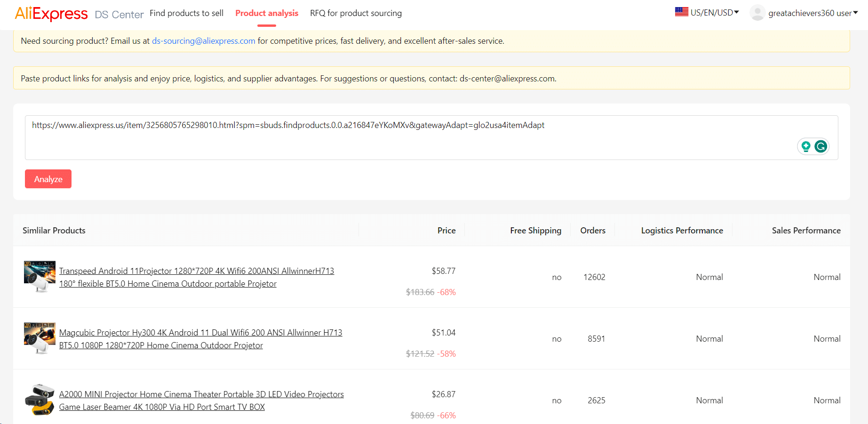The width and height of the screenshot is (868, 424).
Task: Click the Price column header
Action: (x=446, y=231)
